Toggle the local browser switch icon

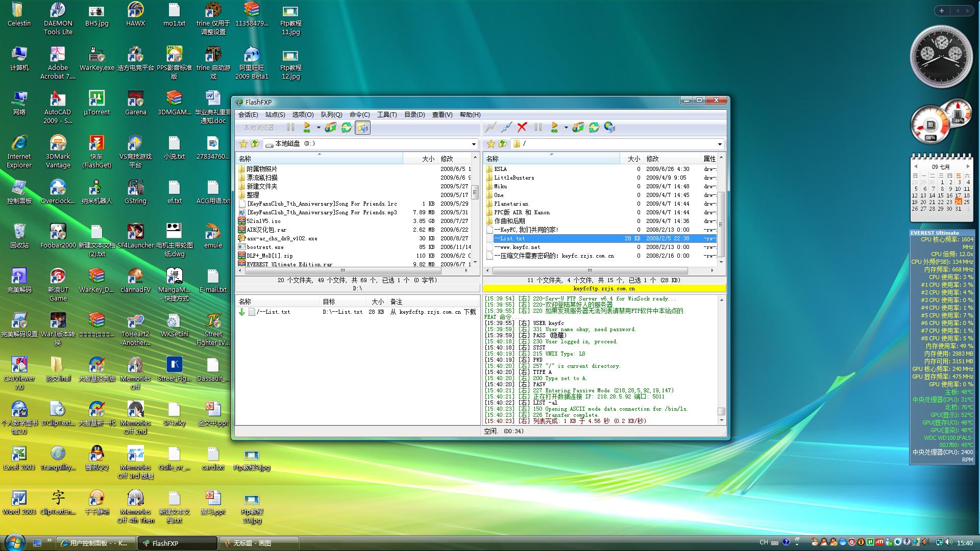(362, 128)
